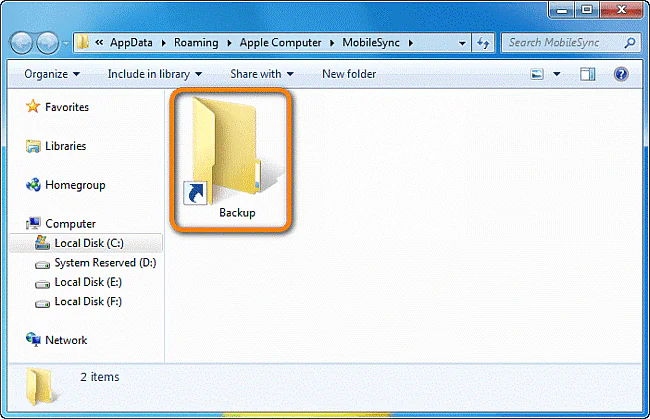Screen dimensions: 650x419
Task: Click the New folder button
Action: pos(348,74)
